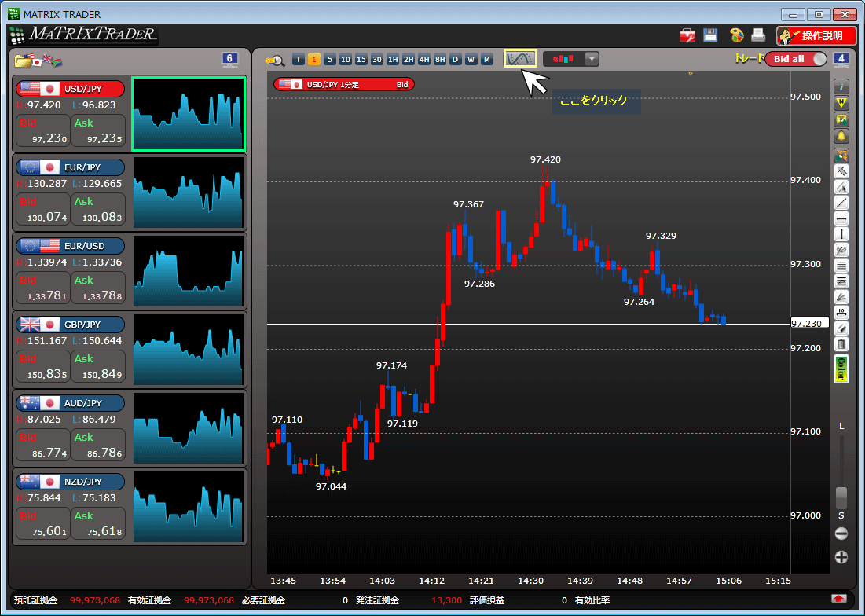Select the arrow pointer tool
The width and height of the screenshot is (865, 616).
(841, 171)
